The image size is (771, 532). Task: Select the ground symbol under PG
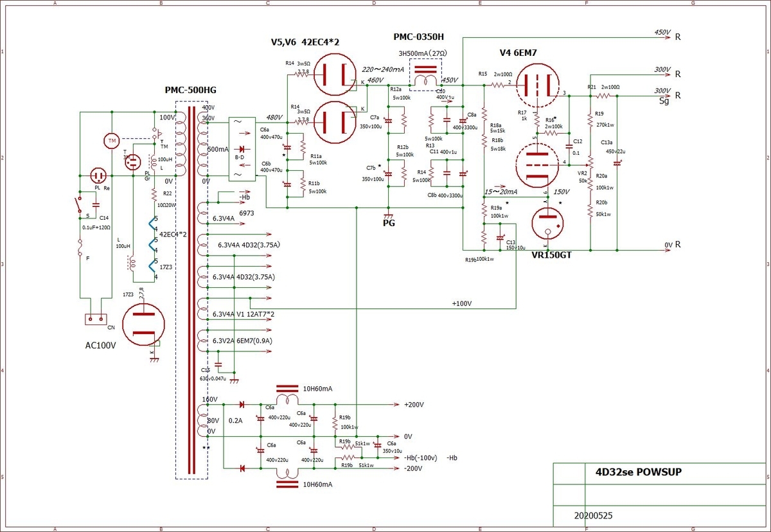(388, 215)
